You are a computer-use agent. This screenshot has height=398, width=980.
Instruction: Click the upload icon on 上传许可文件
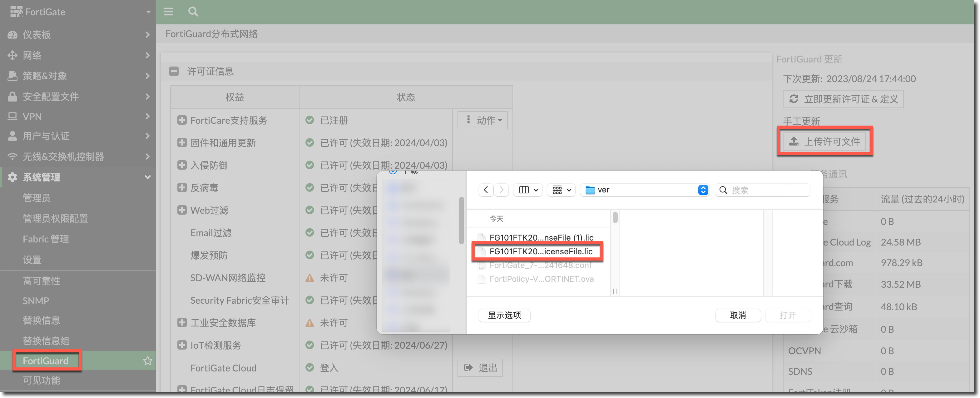pyautogui.click(x=794, y=142)
